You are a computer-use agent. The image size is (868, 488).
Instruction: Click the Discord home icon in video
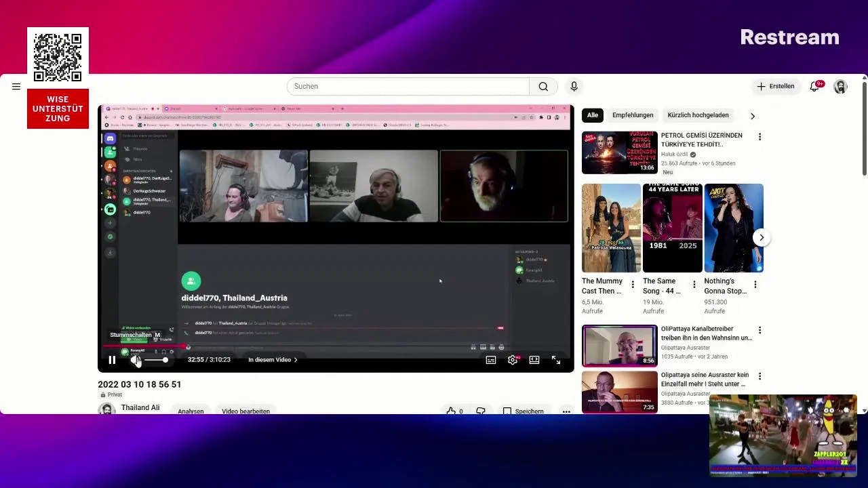[110, 138]
